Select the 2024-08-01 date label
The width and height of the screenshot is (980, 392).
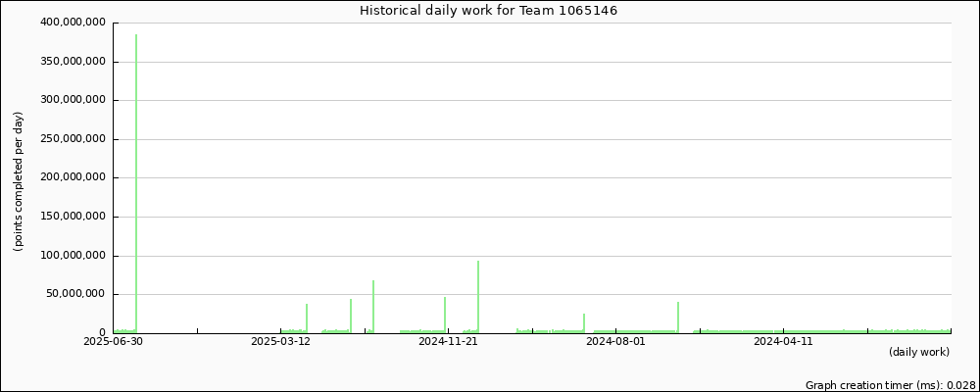click(615, 341)
